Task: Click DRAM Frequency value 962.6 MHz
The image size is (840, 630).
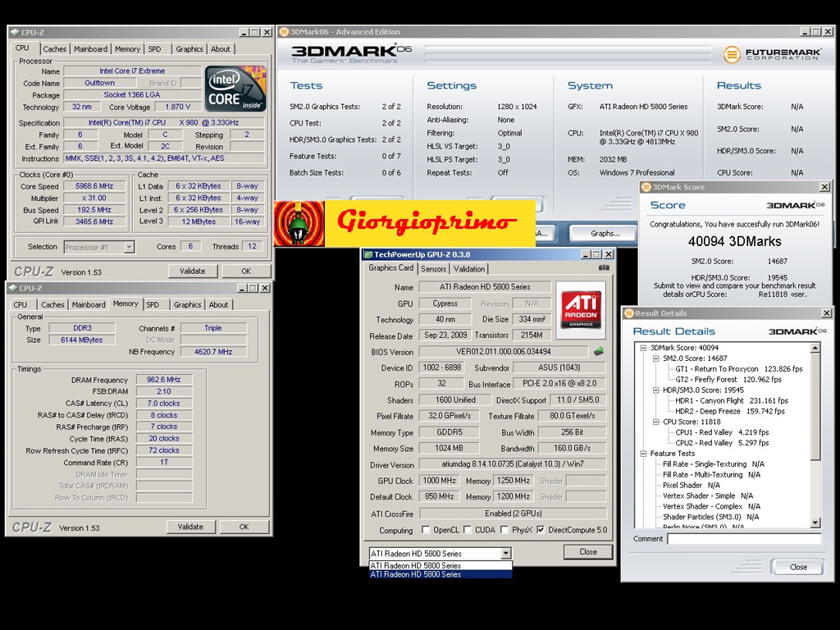Action: click(x=164, y=379)
